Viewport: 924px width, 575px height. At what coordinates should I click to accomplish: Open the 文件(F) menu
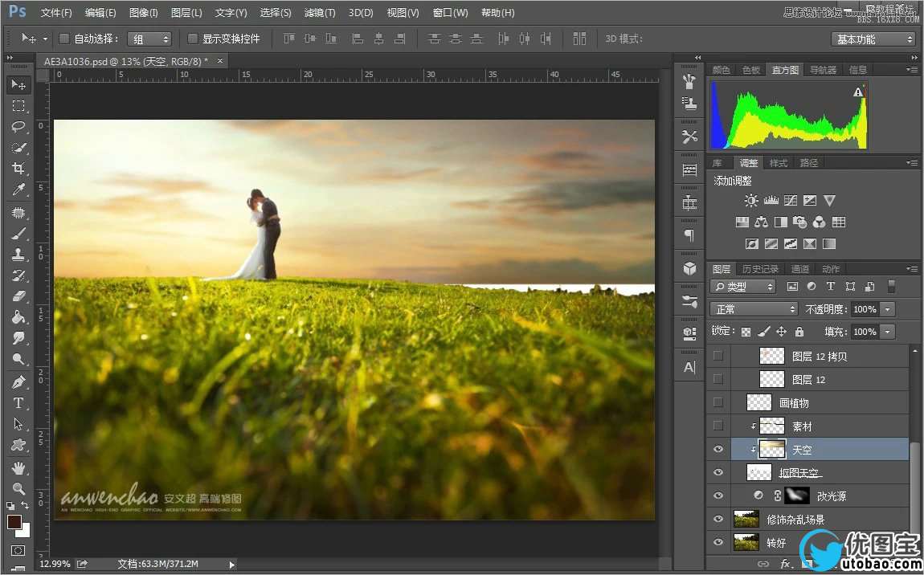(56, 12)
